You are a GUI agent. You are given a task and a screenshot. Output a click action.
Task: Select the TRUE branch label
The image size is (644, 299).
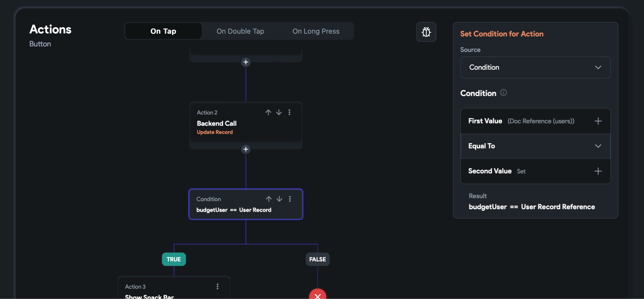[x=174, y=259]
